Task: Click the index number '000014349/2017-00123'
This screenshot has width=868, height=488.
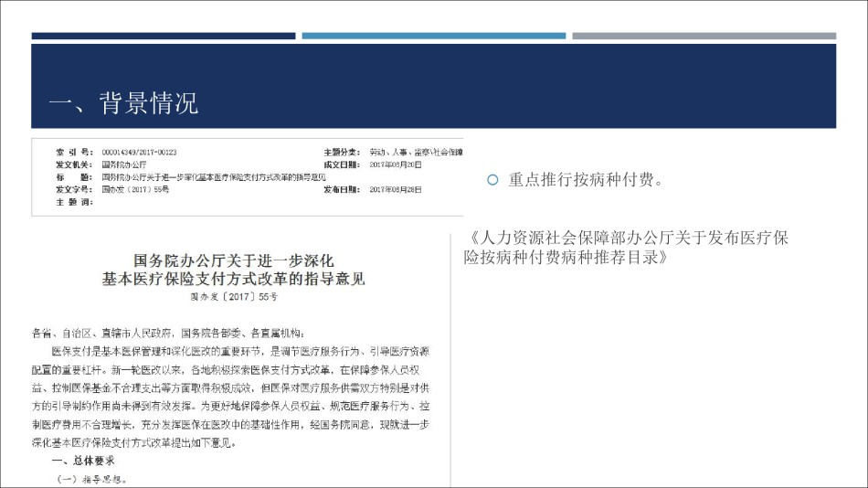Action: tap(139, 152)
